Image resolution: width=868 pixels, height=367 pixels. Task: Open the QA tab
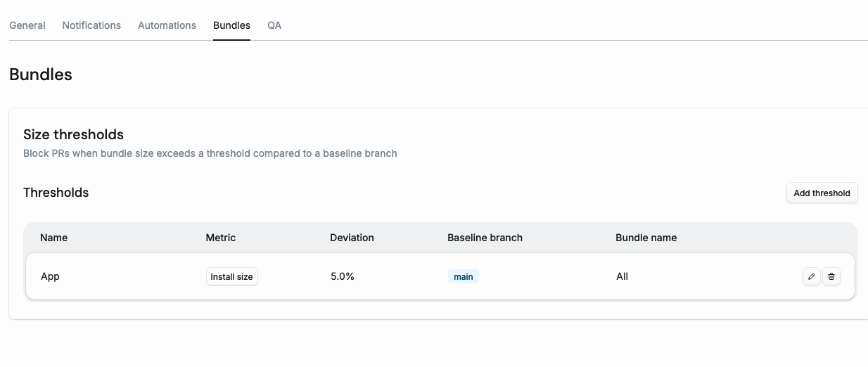[274, 25]
